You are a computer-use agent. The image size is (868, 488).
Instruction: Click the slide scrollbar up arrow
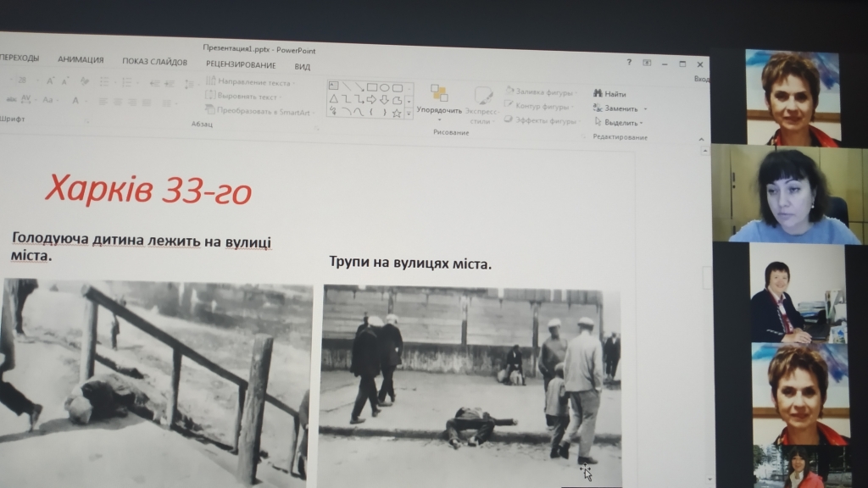(704, 151)
